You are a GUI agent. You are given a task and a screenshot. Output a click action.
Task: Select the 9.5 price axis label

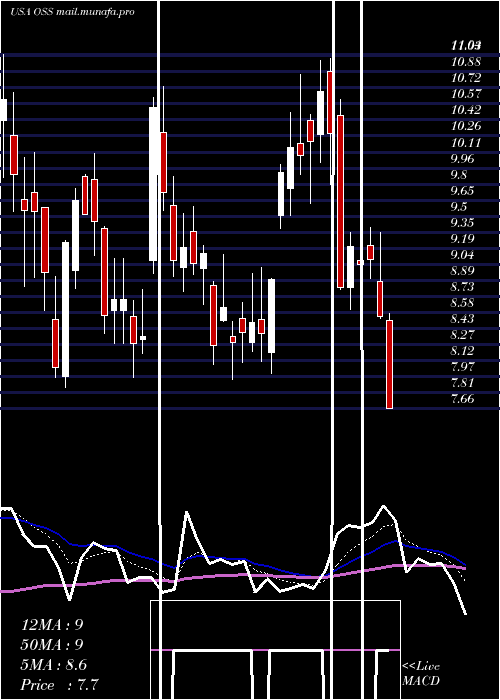(x=459, y=207)
